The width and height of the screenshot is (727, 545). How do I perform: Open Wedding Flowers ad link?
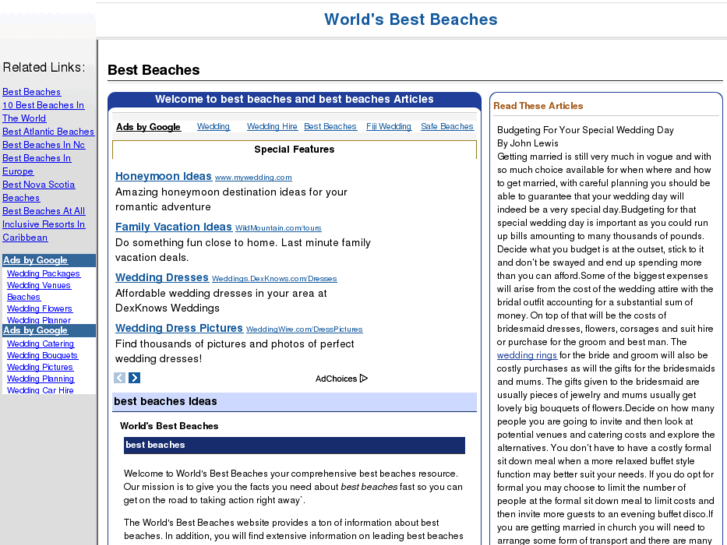[40, 308]
